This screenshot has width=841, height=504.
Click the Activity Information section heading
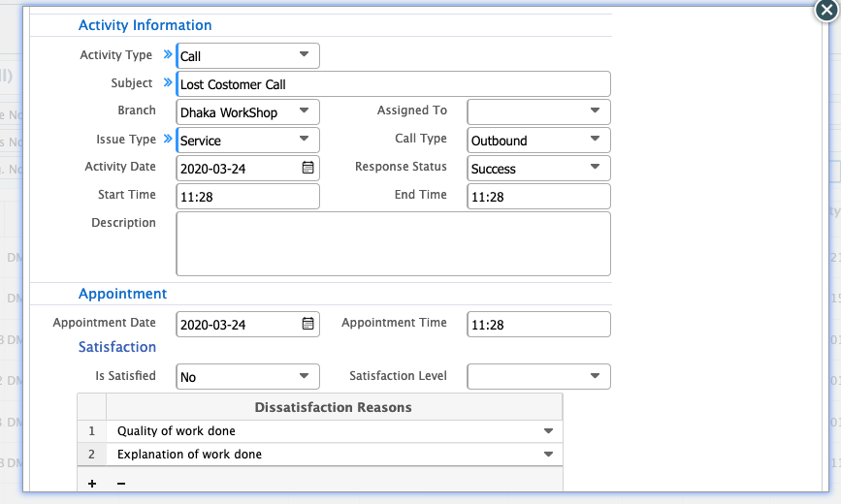point(145,25)
